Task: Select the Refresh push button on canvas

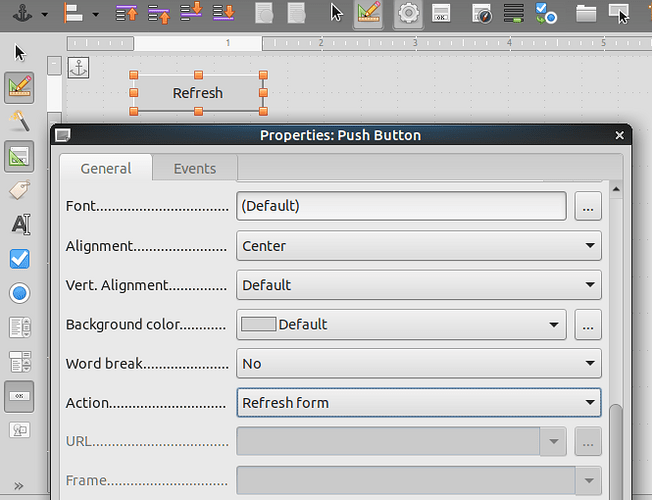Action: click(198, 93)
